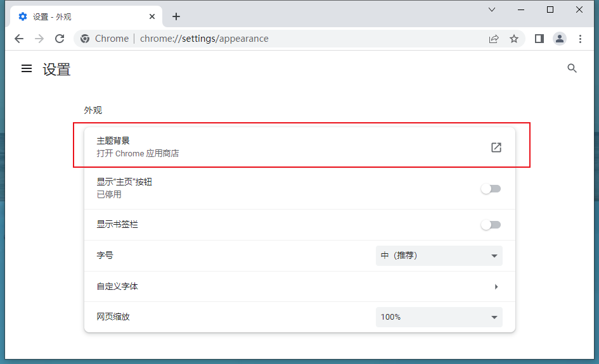The image size is (599, 364).
Task: Open the 网页缩放 100% dropdown
Action: [x=439, y=317]
